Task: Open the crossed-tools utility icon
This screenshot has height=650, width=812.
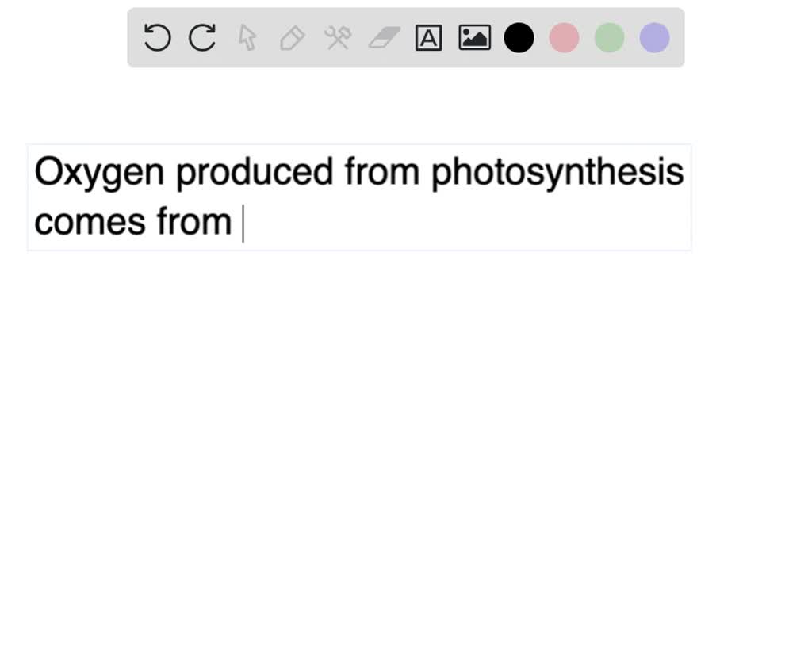Action: 337,36
